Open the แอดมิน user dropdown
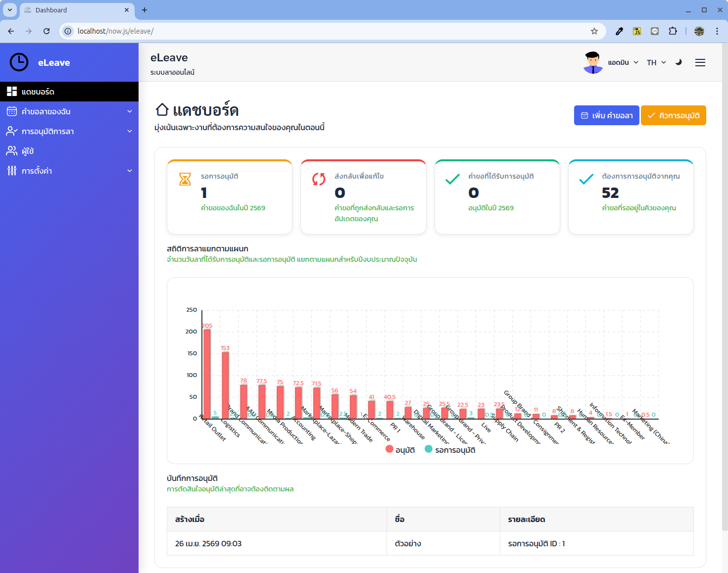This screenshot has height=573, width=728. pyautogui.click(x=623, y=62)
